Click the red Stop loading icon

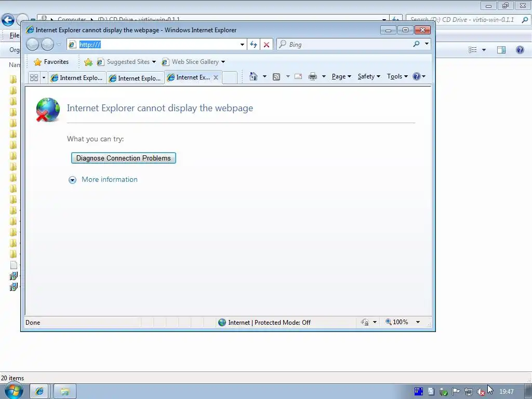click(267, 45)
